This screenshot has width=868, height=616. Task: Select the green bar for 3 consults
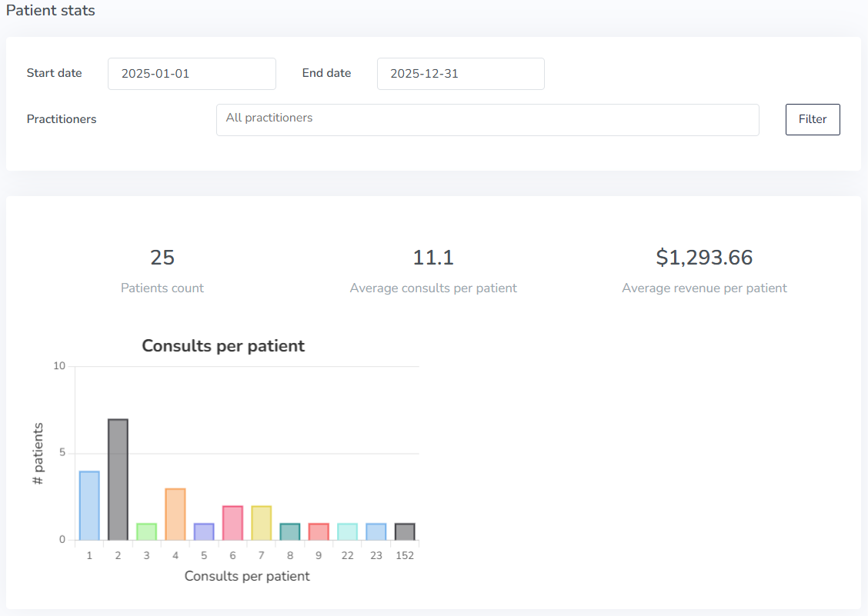[x=146, y=532]
